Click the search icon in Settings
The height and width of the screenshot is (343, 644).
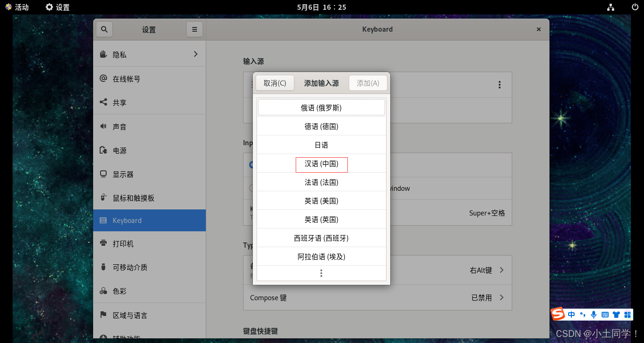[x=104, y=29]
